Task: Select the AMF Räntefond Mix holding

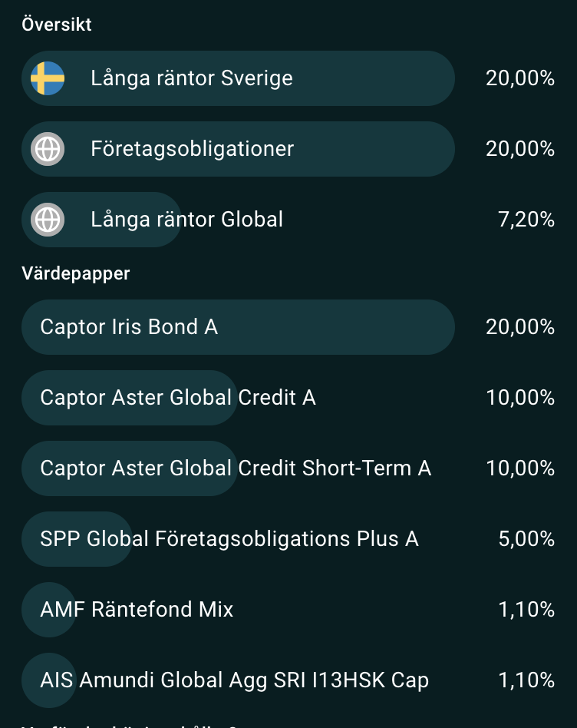Action: [288, 610]
